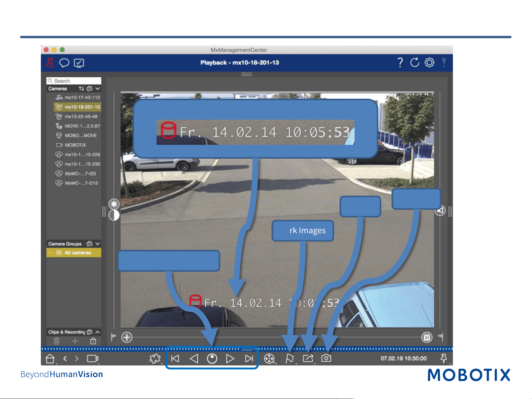Click the plus add icon under Clips
532x399 pixels.
coord(75,341)
